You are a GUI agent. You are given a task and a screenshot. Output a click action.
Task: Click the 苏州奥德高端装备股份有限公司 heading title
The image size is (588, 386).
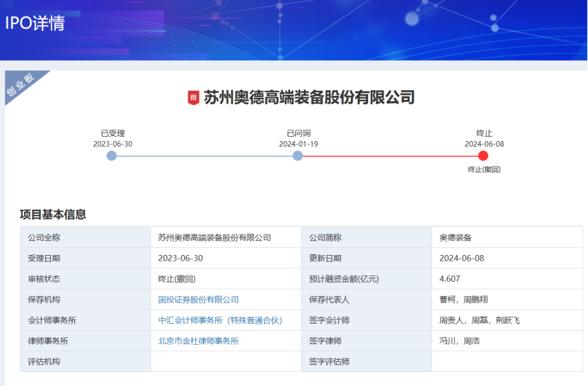309,98
